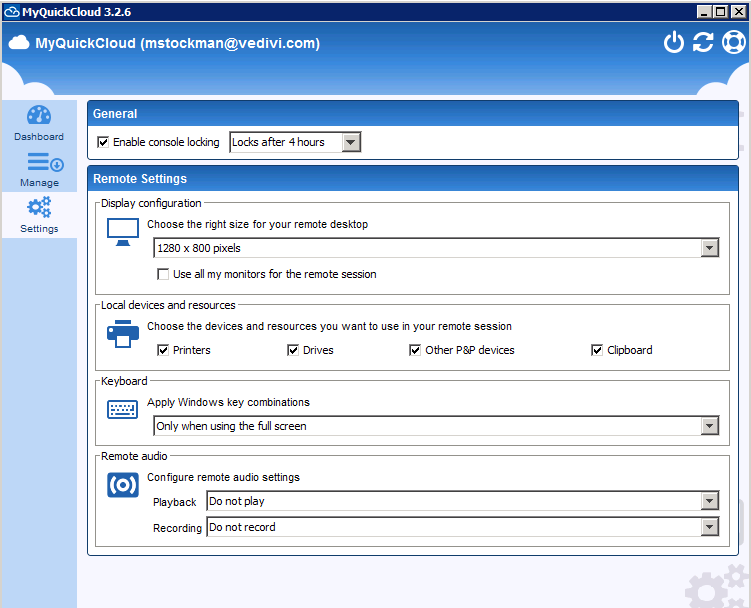Switch to the Manage tab label
Screen dimensions: 751x608
[x=39, y=183]
